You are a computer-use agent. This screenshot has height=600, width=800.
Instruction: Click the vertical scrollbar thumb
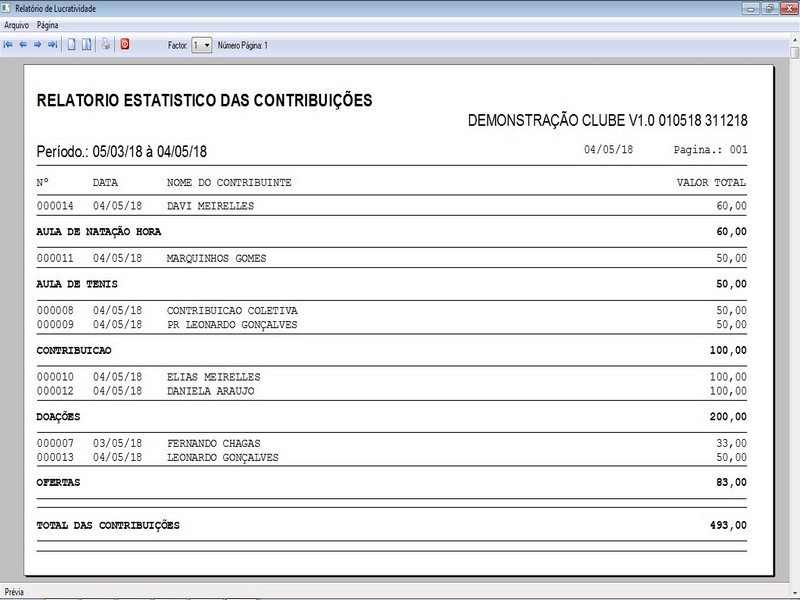[795, 53]
